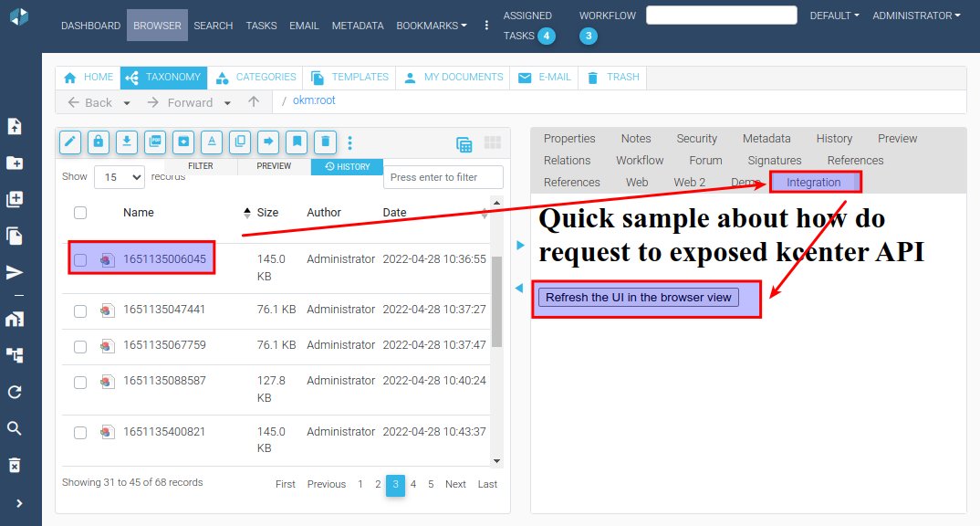Screen dimensions: 980x526
Task: Switch to the Security tab
Action: pyautogui.click(x=696, y=139)
